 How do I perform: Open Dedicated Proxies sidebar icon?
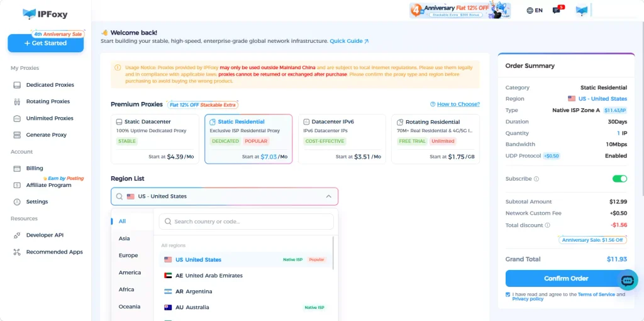point(17,85)
